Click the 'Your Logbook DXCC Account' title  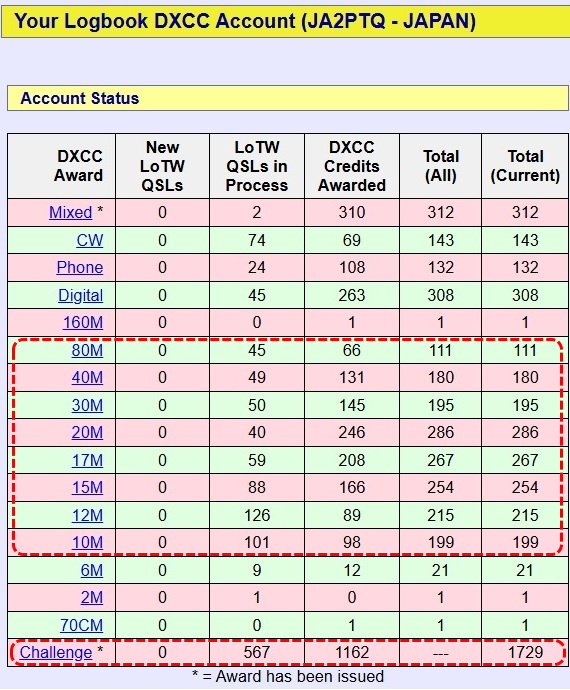[x=245, y=21]
